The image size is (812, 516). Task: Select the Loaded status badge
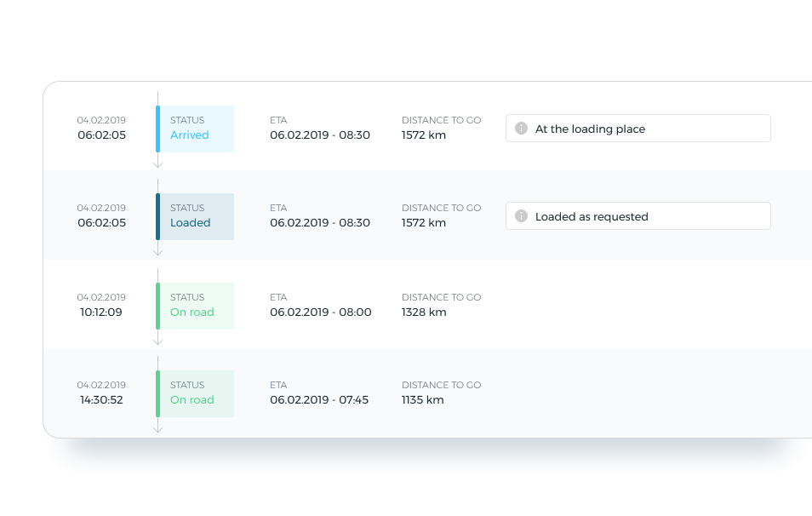click(x=196, y=216)
